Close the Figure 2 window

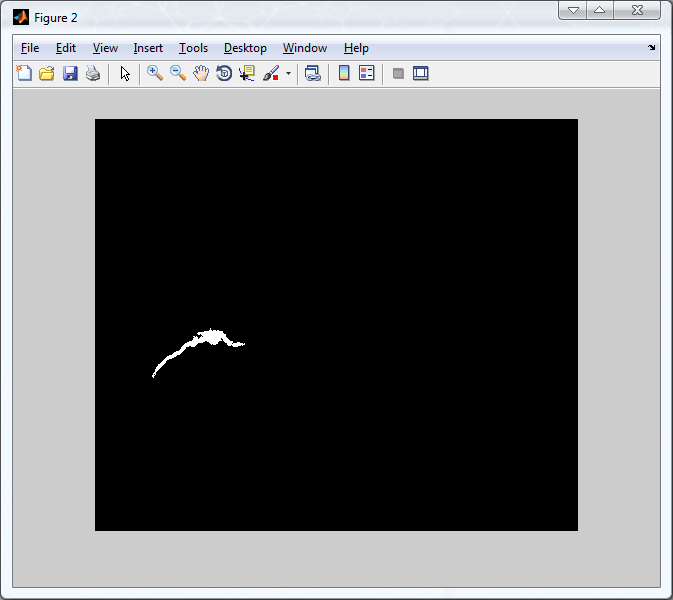tap(637, 10)
